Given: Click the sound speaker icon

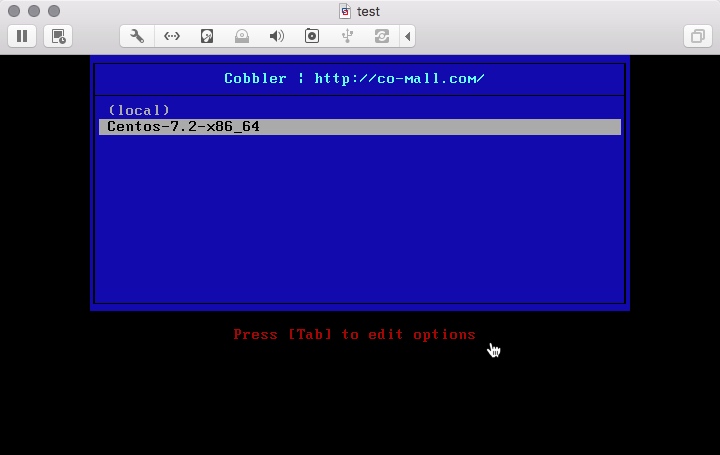Looking at the screenshot, I should click(x=277, y=36).
